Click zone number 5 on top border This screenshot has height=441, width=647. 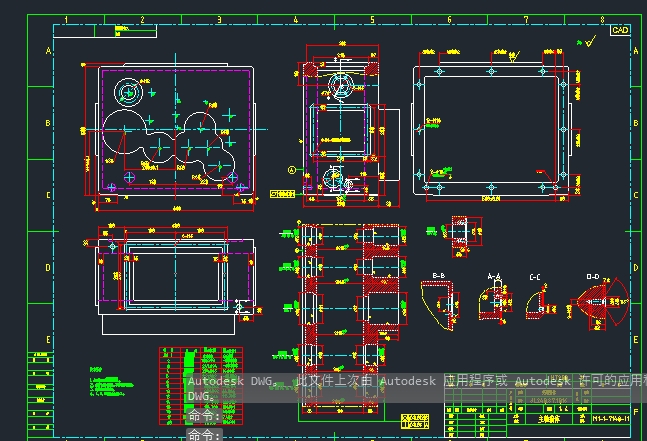[372, 19]
